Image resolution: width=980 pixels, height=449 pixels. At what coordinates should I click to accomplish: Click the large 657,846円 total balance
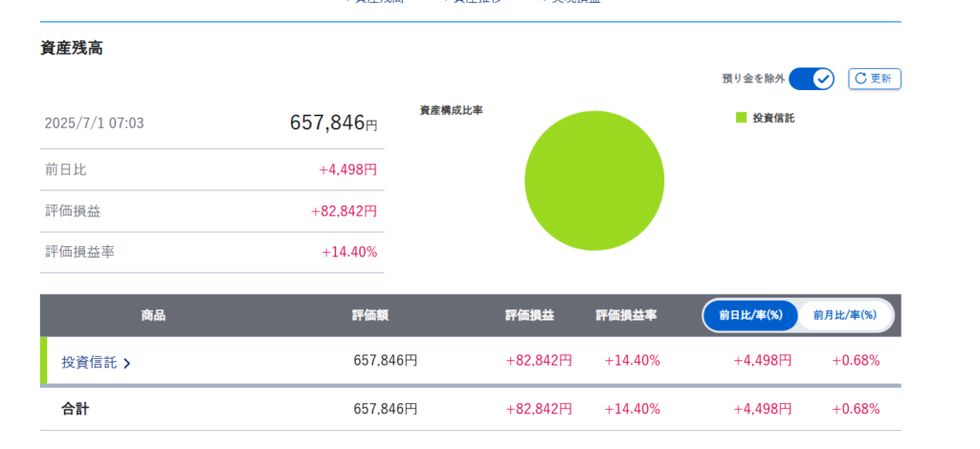[x=333, y=123]
